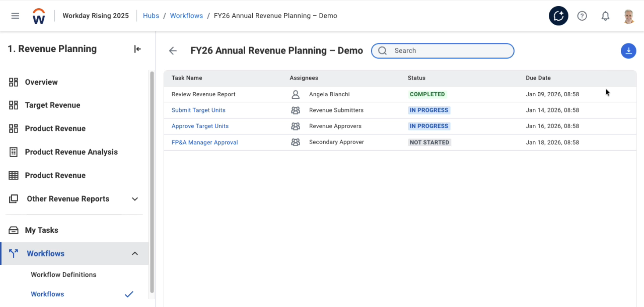Open the Workday assistant chat icon
The image size is (644, 307).
pyautogui.click(x=558, y=16)
